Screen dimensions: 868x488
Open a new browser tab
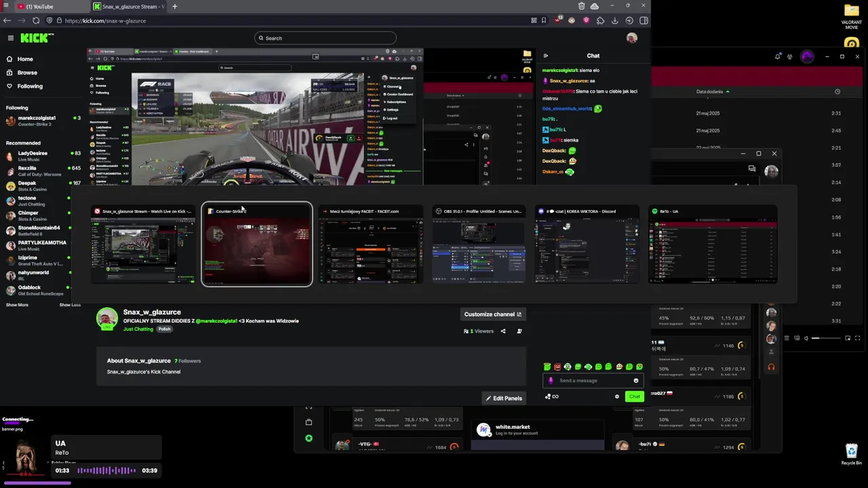[x=174, y=6]
